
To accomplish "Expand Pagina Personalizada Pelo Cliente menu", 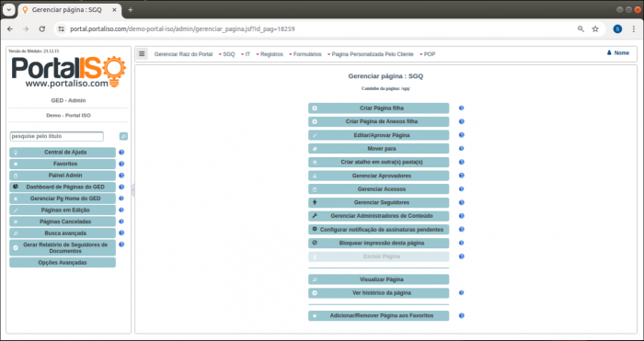I will coord(371,54).
